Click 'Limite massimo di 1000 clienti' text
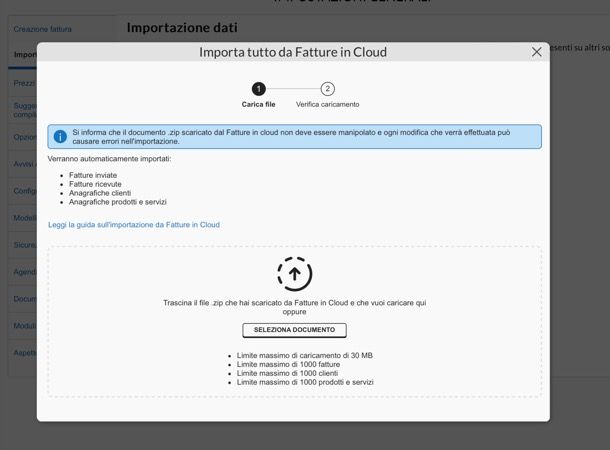 tap(287, 373)
